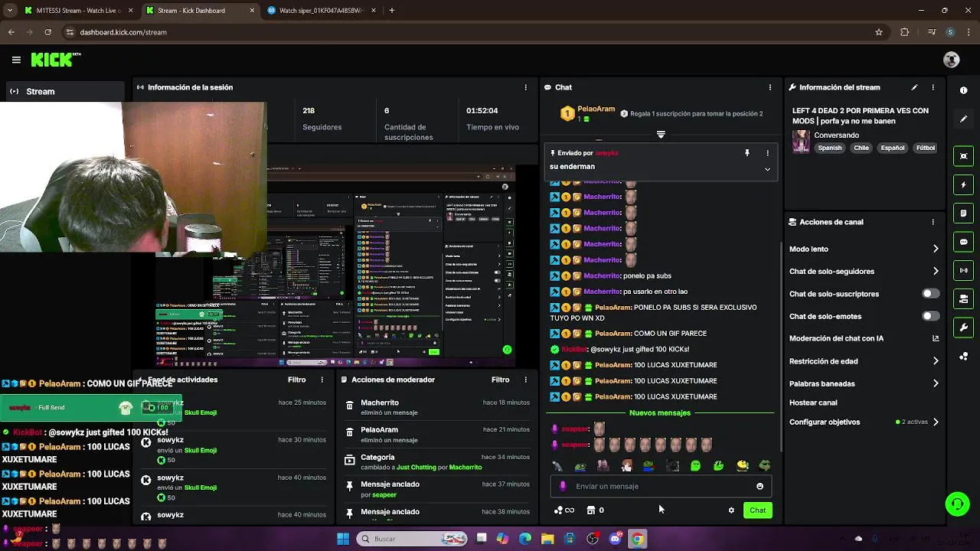Screen dimensions: 980x551
Task: Click the Spanish tag chip
Action: point(829,148)
